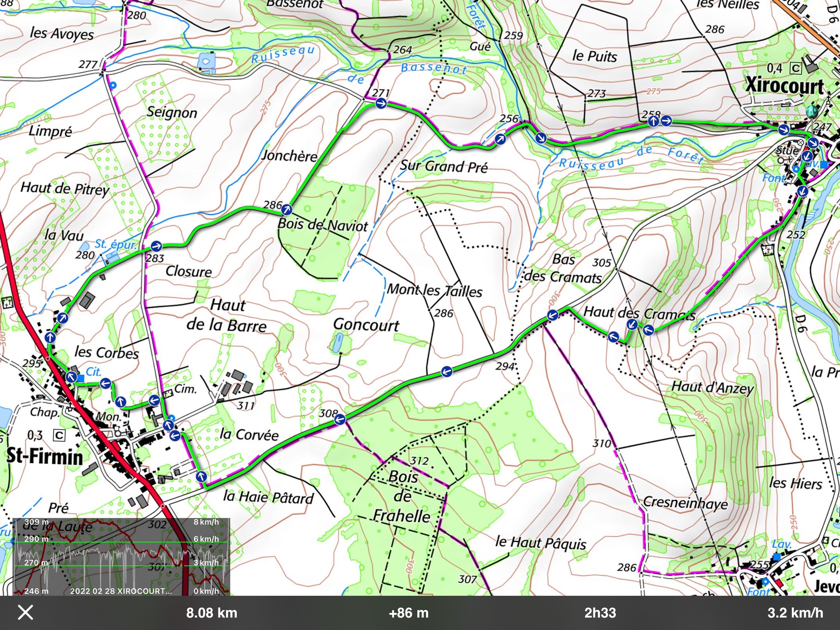Tap the 'les Corbes' label
840x630 pixels.
pyautogui.click(x=107, y=353)
